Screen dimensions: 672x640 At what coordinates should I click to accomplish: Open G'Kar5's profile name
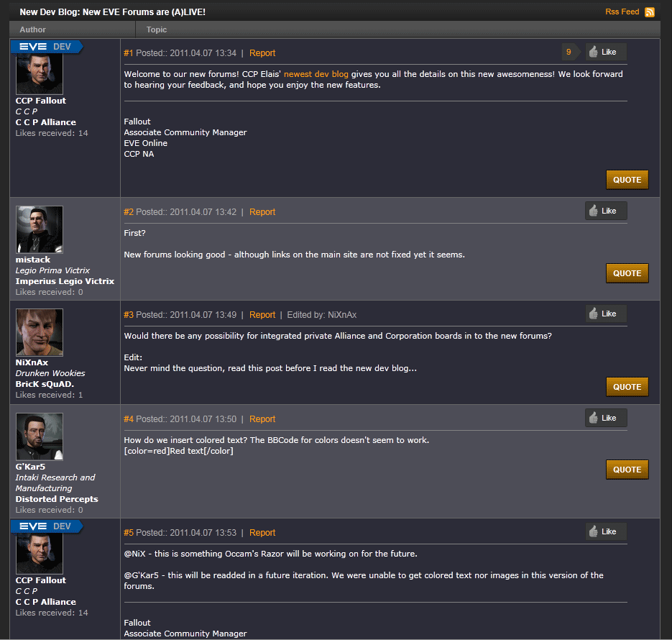coord(30,467)
